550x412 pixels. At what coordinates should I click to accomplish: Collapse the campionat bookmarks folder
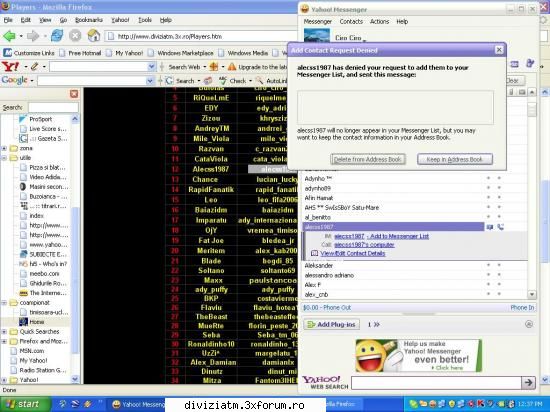pyautogui.click(x=4, y=303)
